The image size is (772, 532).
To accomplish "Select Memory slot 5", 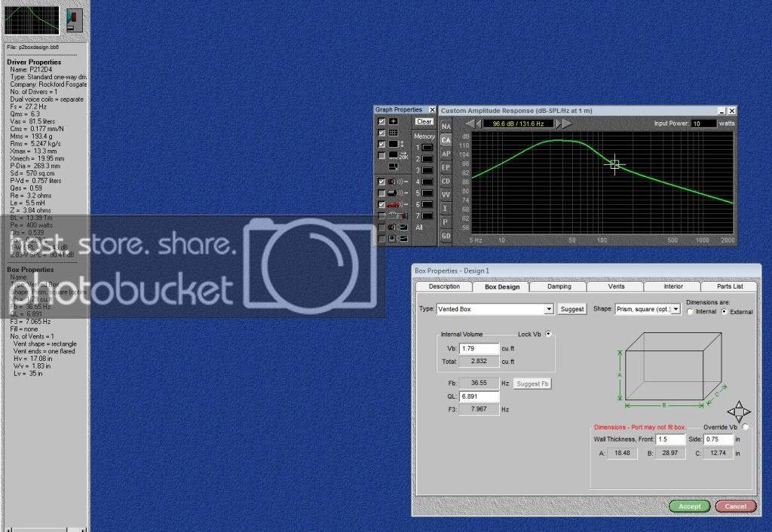I will click(x=427, y=193).
